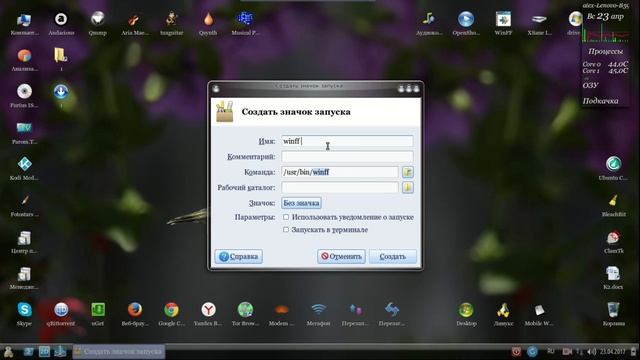Launch the Musical P... desktop icon
The width and height of the screenshot is (640, 360).
point(245,23)
